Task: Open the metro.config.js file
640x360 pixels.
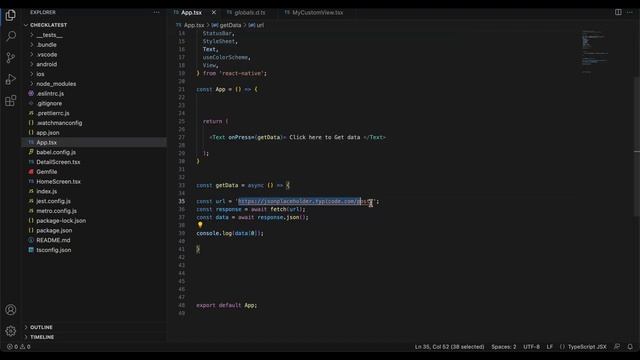Action: pyautogui.click(x=56, y=211)
